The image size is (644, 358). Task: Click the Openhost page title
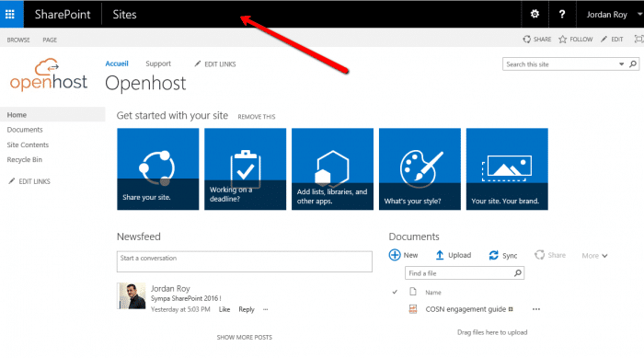[x=145, y=84]
